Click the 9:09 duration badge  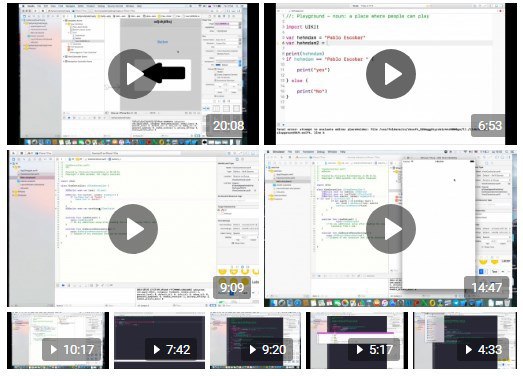(231, 287)
